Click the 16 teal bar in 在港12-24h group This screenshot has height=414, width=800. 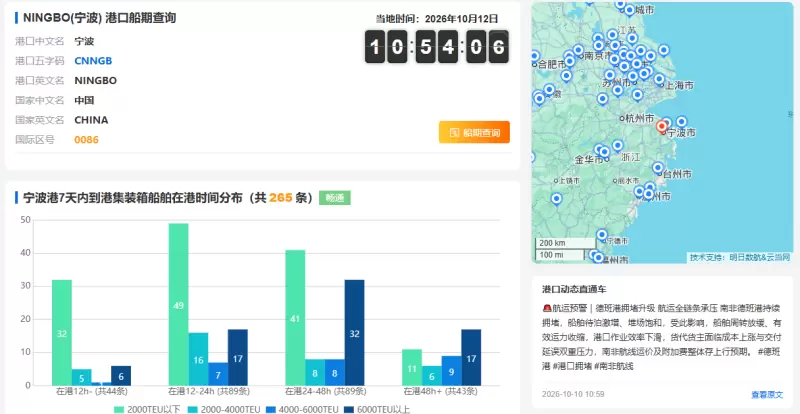pos(198,359)
